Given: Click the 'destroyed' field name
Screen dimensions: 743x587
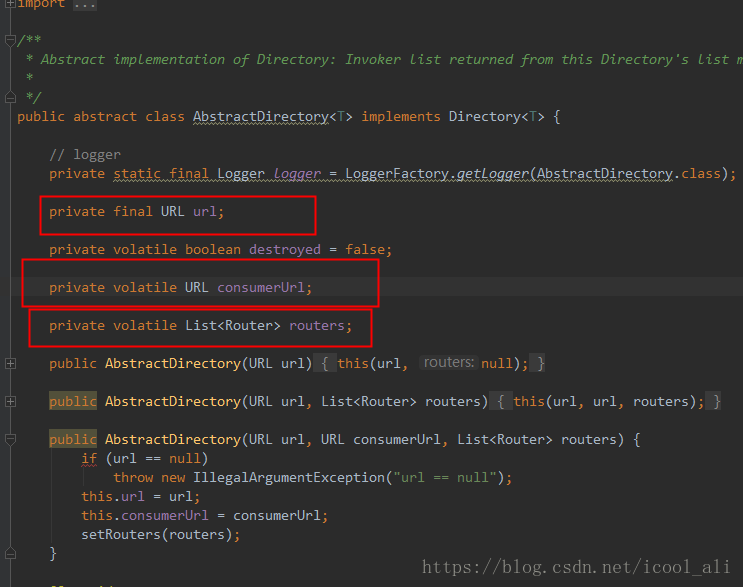Looking at the screenshot, I should [x=285, y=249].
